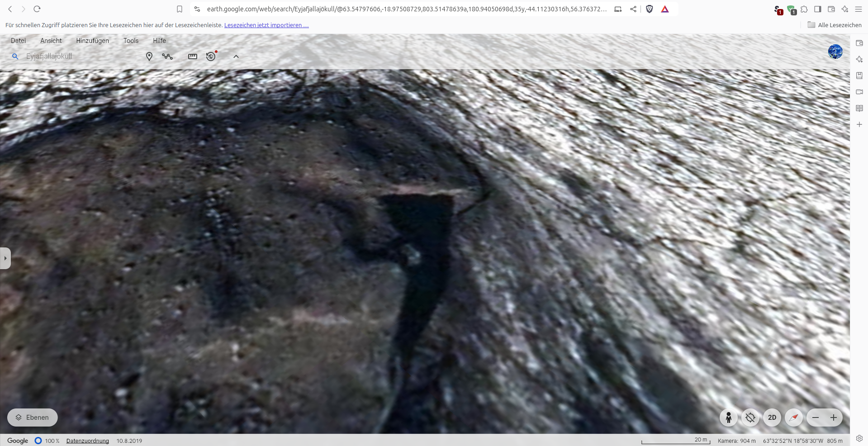Screen dimensions: 868x446
Task: Open the wallet icon in browser sidebar
Action: 859,43
